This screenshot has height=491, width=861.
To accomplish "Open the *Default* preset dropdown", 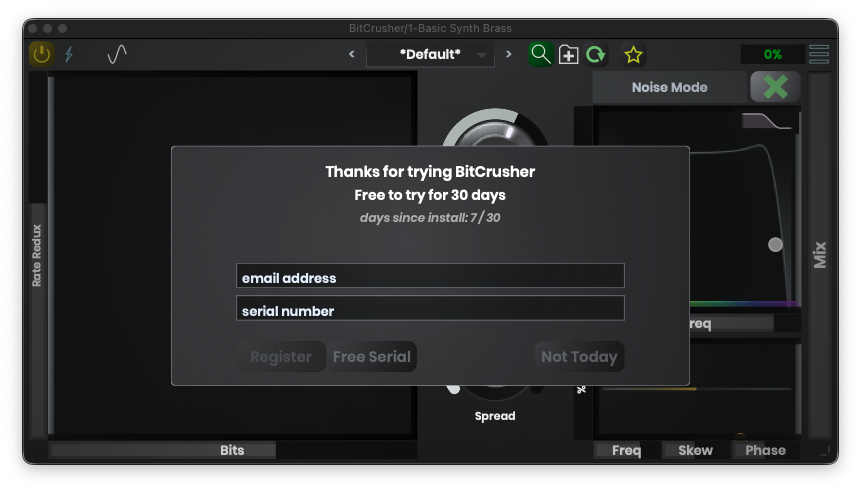I will coord(430,54).
